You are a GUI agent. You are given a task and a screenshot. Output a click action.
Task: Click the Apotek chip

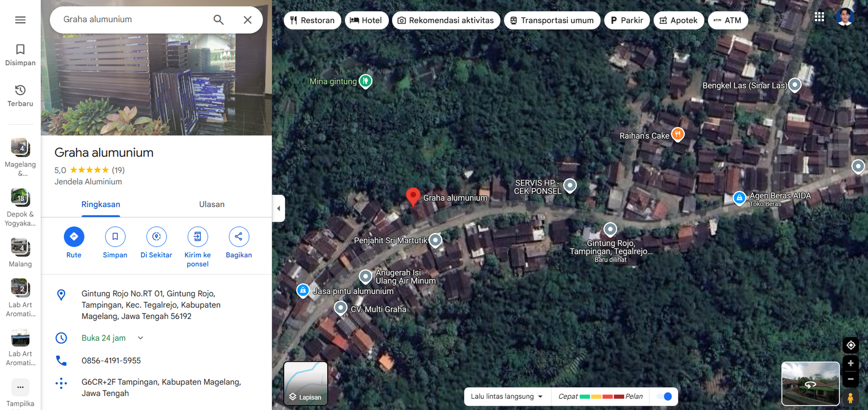tap(679, 20)
